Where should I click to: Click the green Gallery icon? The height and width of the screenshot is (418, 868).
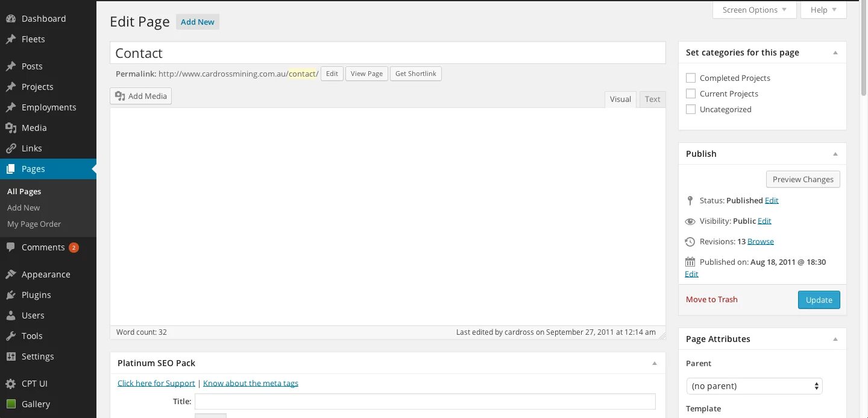coord(11,404)
